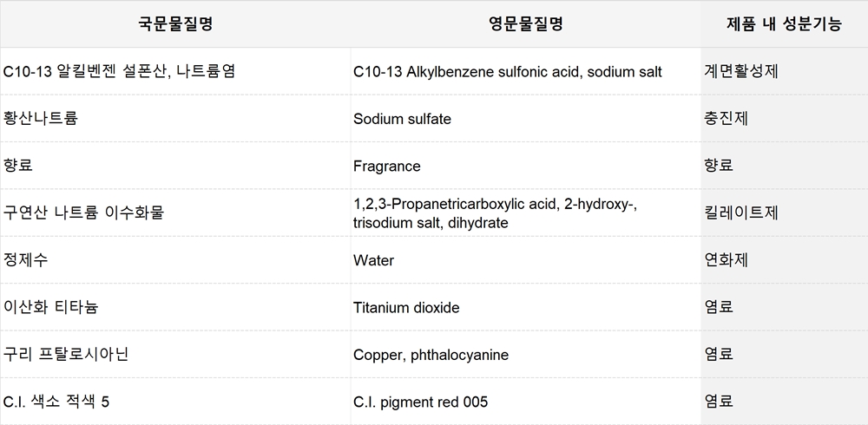Click the C.I. pigment red 005 cell
This screenshot has height=425, width=868.
(525, 402)
